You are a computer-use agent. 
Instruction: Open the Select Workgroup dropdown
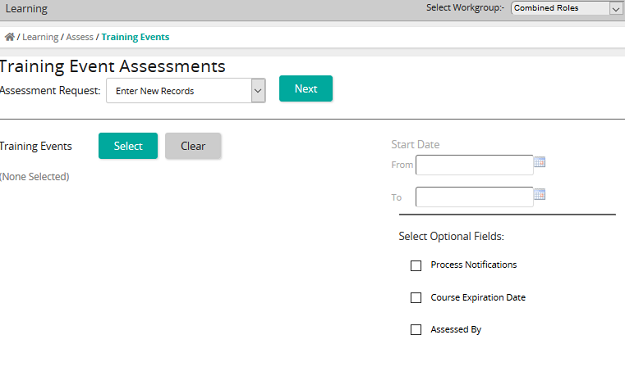(566, 8)
